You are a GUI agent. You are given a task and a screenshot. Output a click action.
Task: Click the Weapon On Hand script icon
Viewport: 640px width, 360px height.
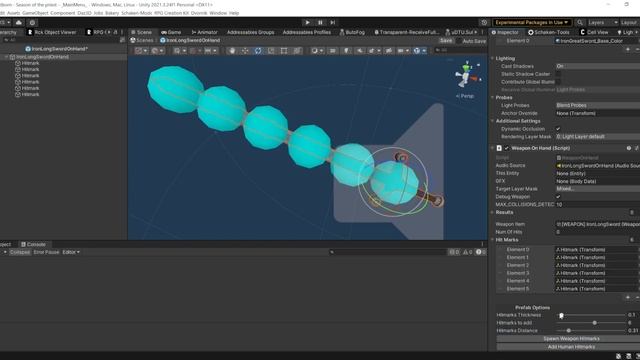pyautogui.click(x=499, y=148)
